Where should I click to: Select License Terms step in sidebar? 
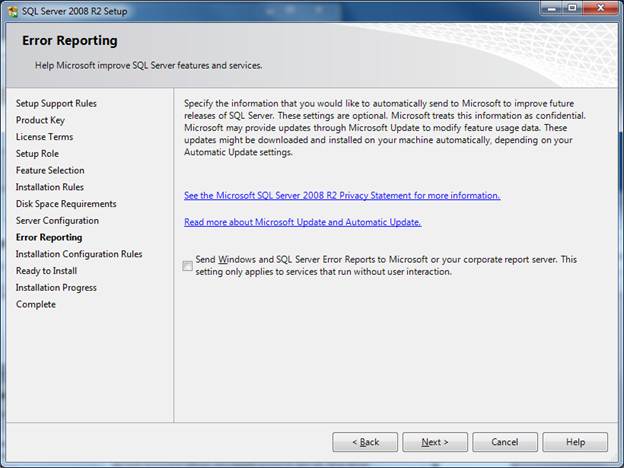click(x=45, y=137)
